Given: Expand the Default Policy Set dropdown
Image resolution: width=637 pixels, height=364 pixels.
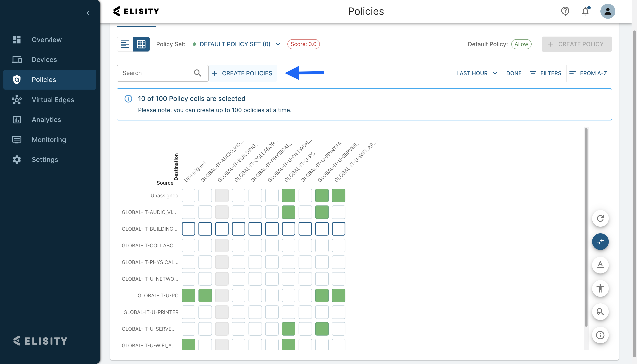Looking at the screenshot, I should tap(236, 44).
